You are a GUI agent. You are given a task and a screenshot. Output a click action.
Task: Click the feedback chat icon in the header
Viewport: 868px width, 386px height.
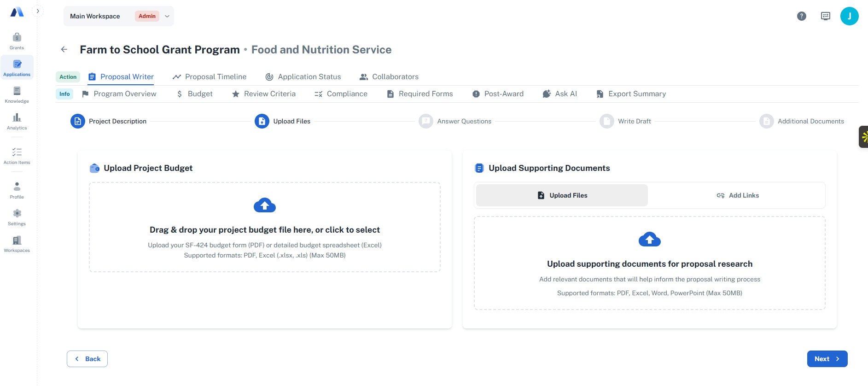tap(825, 16)
